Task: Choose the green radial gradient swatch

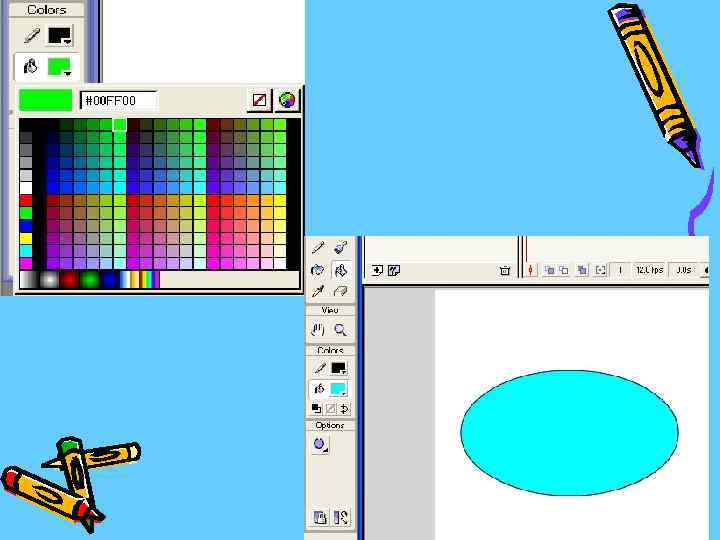Action: [90, 280]
